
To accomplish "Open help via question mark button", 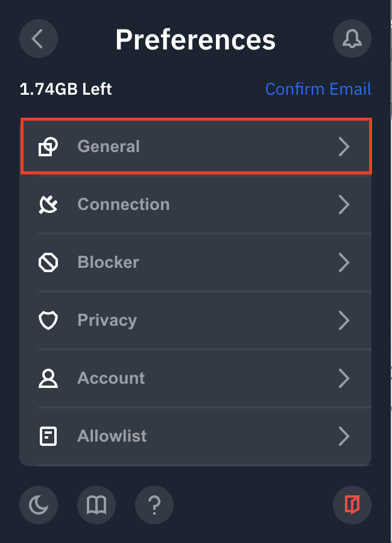I will click(154, 504).
